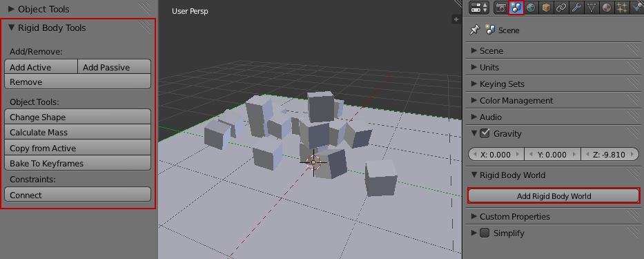The width and height of the screenshot is (644, 259).
Task: Click the Remove rigid body button
Action: click(77, 81)
